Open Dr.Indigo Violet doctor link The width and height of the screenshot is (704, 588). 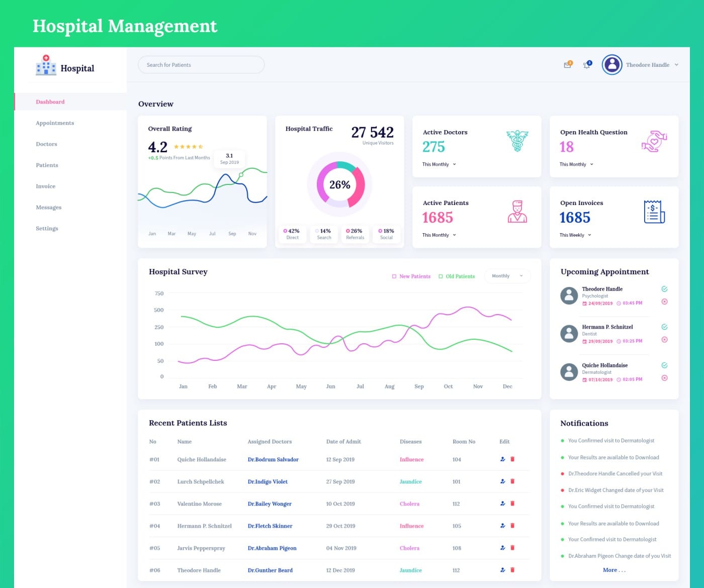[268, 481]
